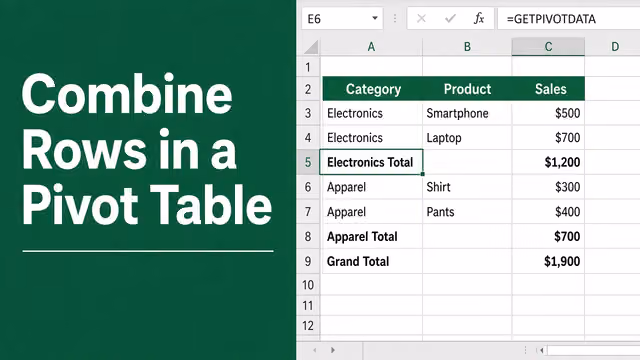The width and height of the screenshot is (640, 360).
Task: Click the Cancel X icon in formula bar
Action: point(421,18)
